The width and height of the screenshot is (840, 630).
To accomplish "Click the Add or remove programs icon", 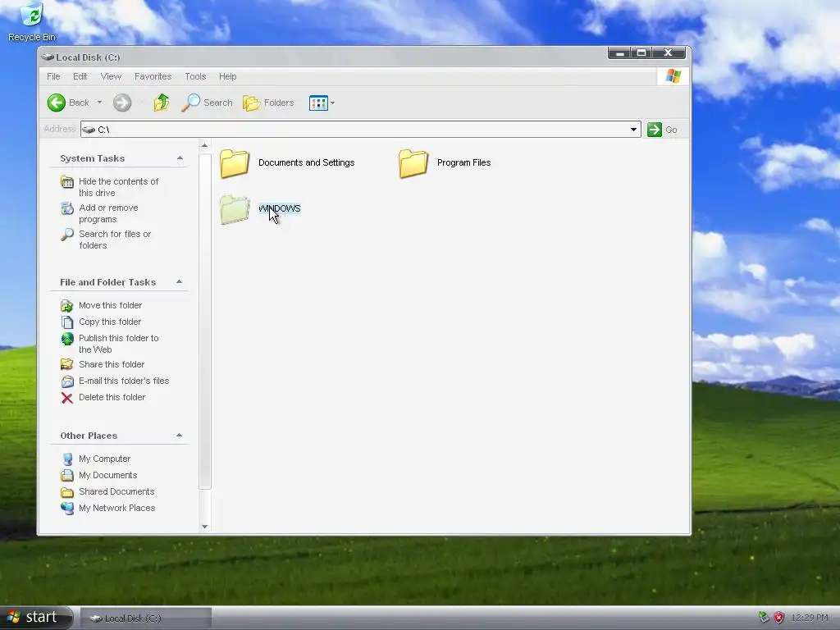I will (x=67, y=208).
